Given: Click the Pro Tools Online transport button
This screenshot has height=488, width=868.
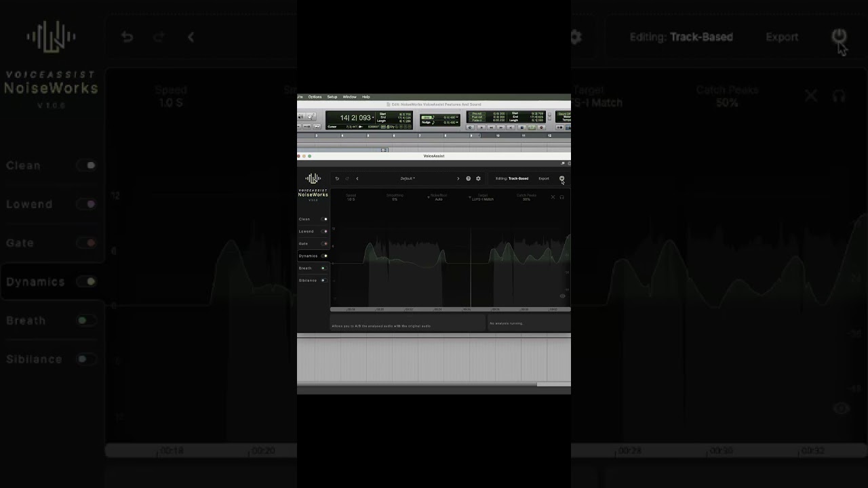Looking at the screenshot, I should 470,127.
